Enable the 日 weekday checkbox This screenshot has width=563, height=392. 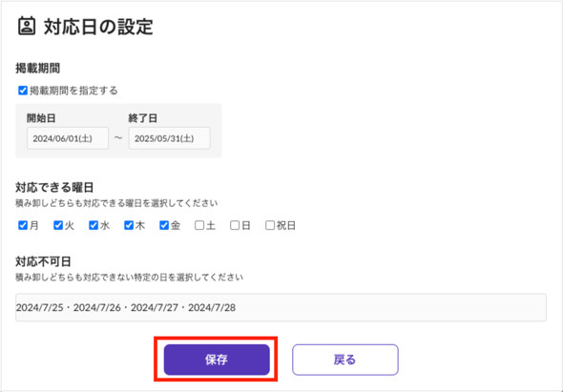235,225
